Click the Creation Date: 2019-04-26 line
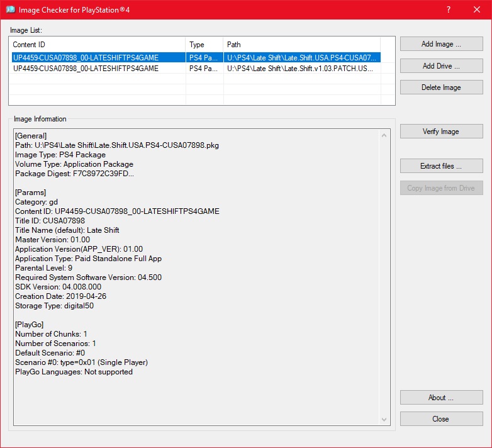The height and width of the screenshot is (448, 492). coord(60,296)
